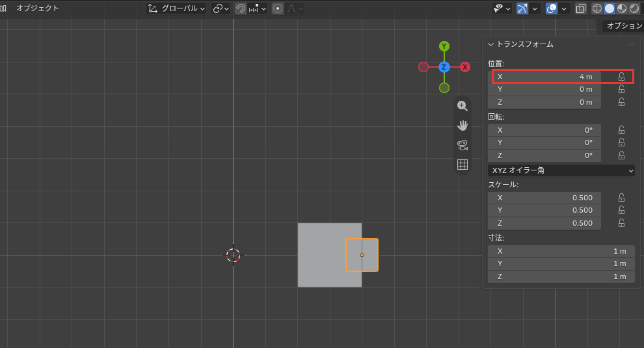Open the オブジェクト menu
This screenshot has width=644, height=348.
[x=37, y=8]
